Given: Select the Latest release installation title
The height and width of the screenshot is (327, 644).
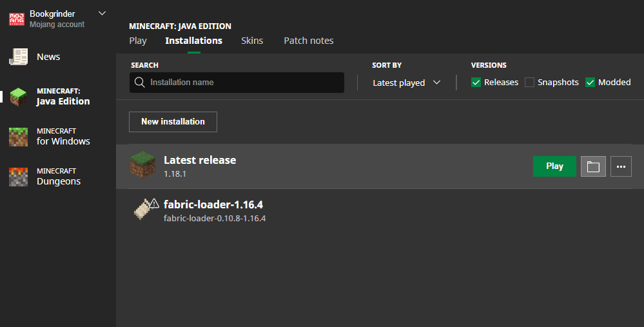Looking at the screenshot, I should [200, 160].
